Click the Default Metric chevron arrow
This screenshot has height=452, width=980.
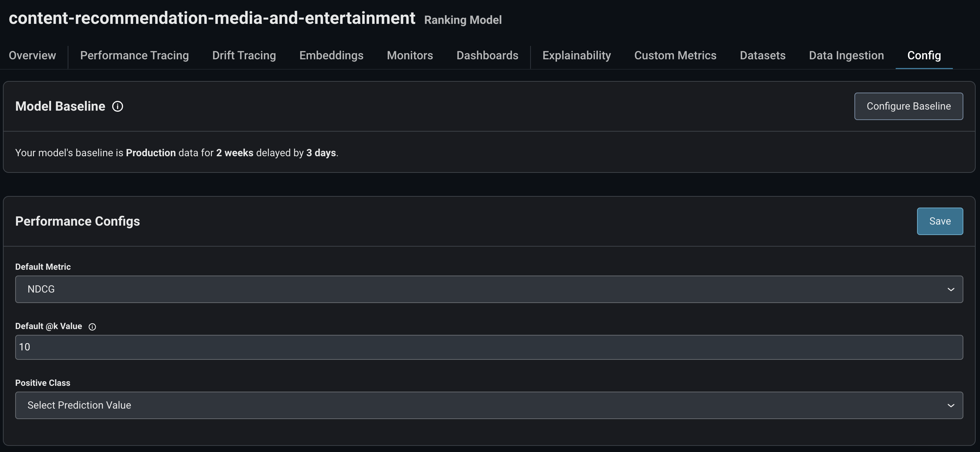click(x=950, y=290)
